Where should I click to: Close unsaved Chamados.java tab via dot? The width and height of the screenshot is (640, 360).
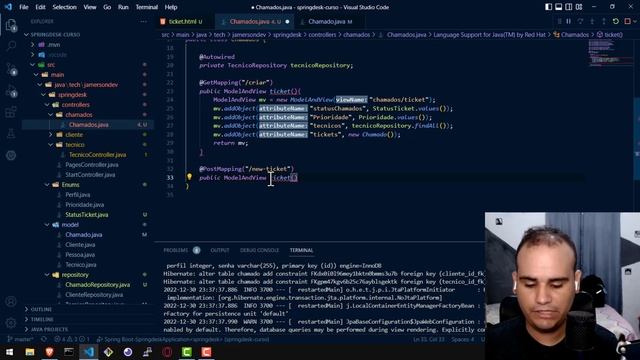pos(287,22)
